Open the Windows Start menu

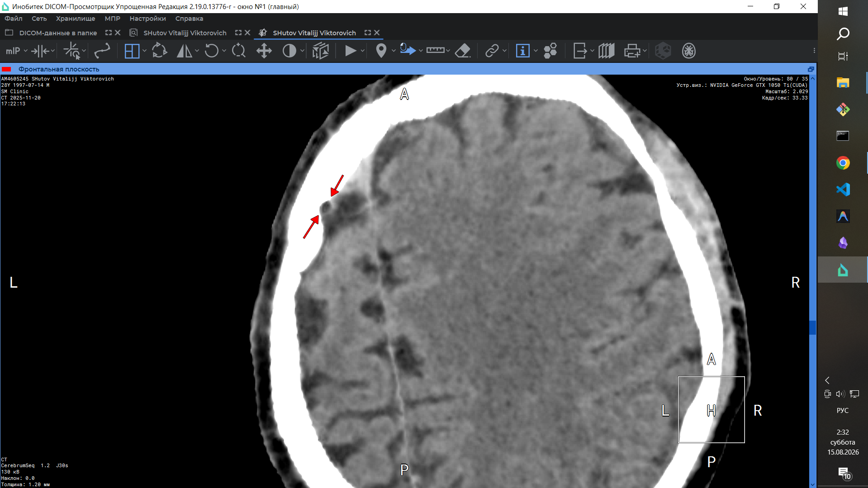843,11
